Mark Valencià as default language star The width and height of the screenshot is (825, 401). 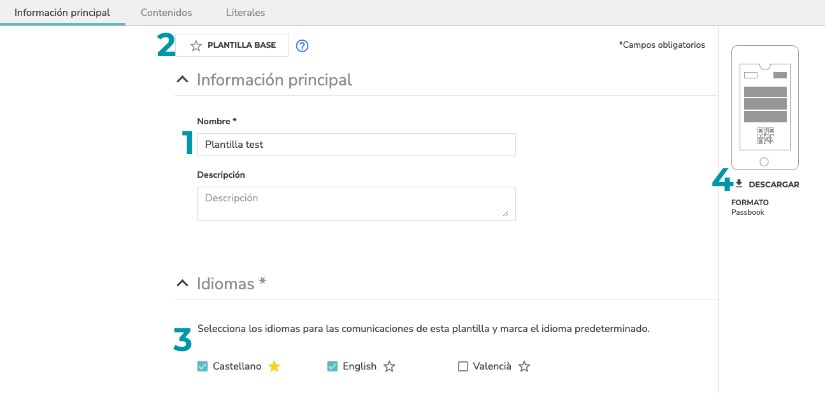click(524, 366)
